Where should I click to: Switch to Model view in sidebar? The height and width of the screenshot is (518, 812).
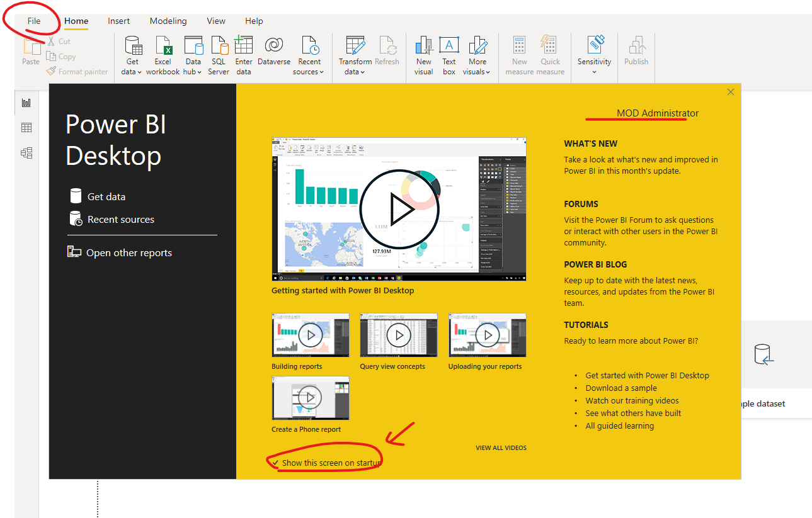click(26, 153)
